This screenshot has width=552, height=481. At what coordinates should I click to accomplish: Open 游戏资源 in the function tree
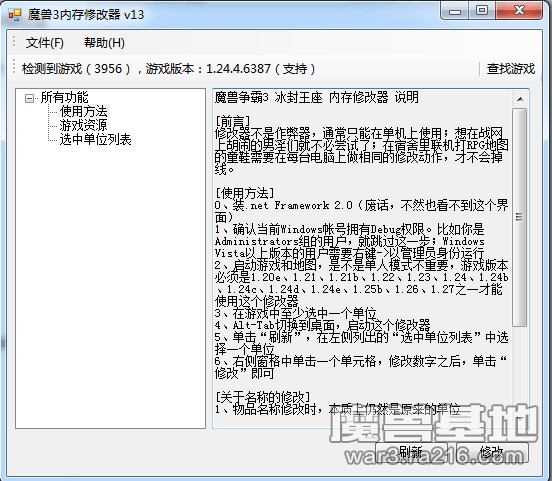pyautogui.click(x=83, y=125)
